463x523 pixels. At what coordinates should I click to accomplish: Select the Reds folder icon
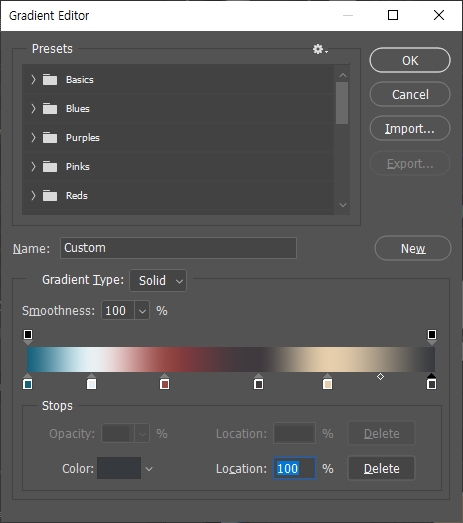(x=50, y=195)
